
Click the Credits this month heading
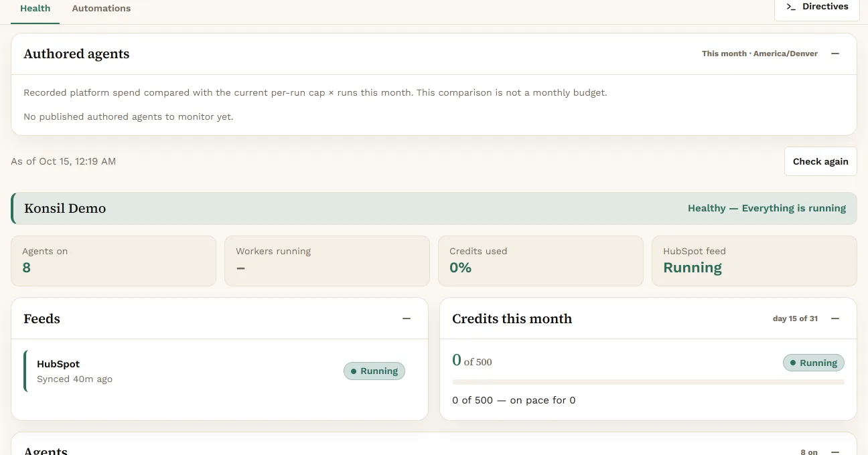pos(512,318)
